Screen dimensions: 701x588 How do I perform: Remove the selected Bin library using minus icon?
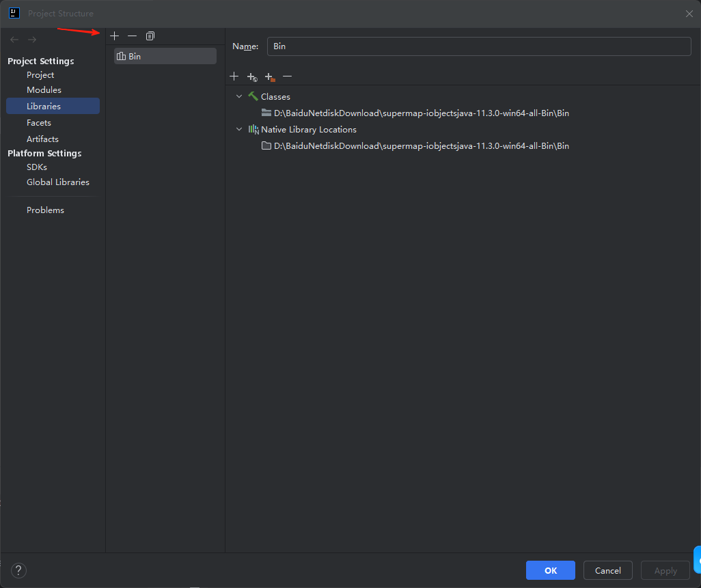(132, 36)
